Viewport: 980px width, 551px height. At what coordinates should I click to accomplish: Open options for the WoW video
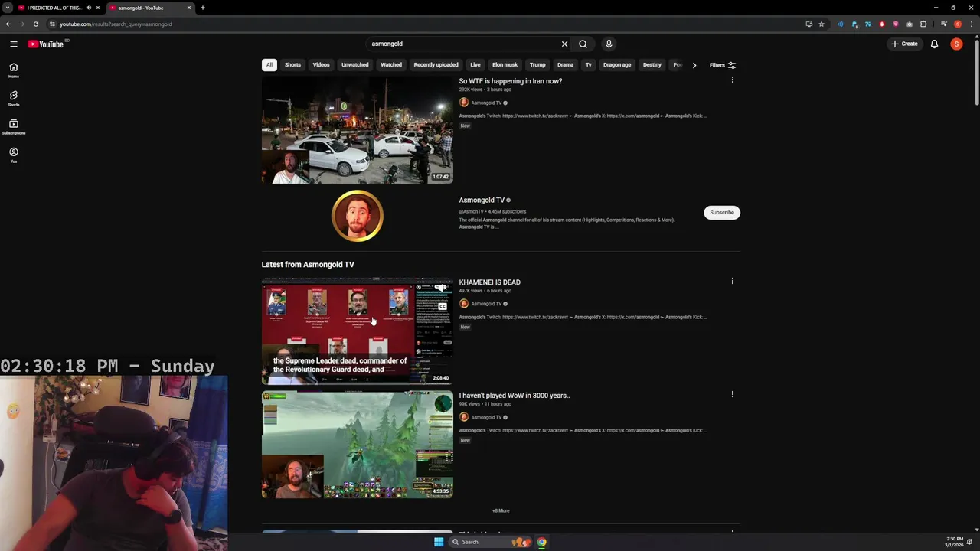pos(732,394)
